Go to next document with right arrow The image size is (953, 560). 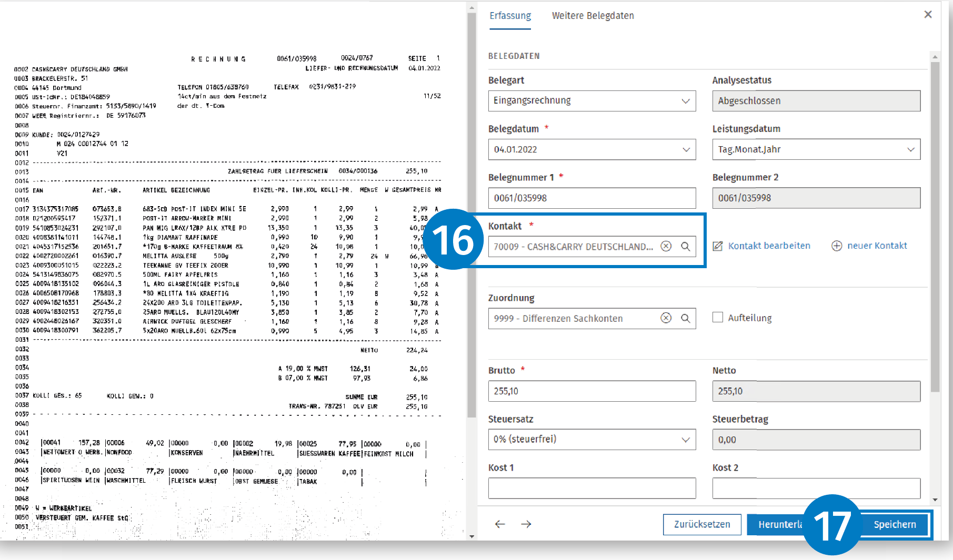coord(526,524)
